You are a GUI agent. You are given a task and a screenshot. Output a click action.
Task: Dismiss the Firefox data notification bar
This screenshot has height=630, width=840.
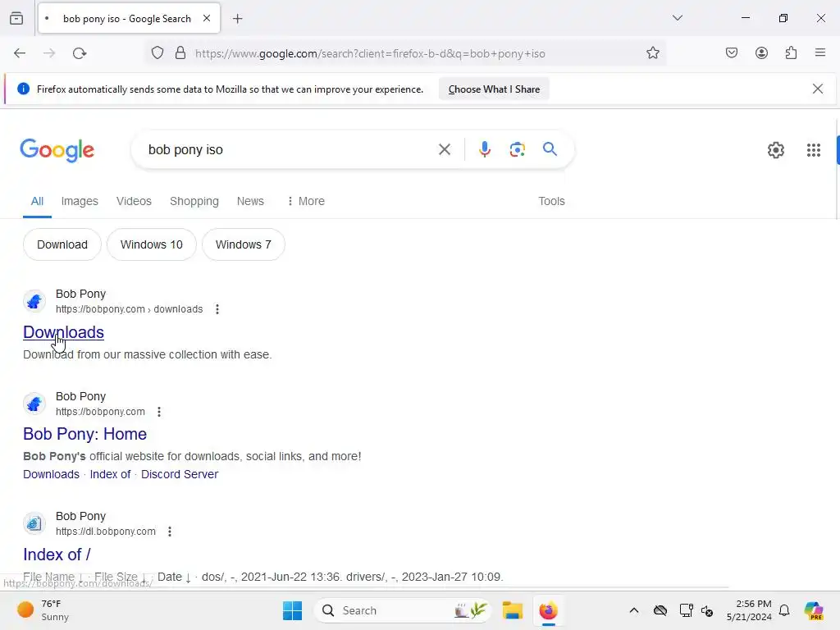818,89
